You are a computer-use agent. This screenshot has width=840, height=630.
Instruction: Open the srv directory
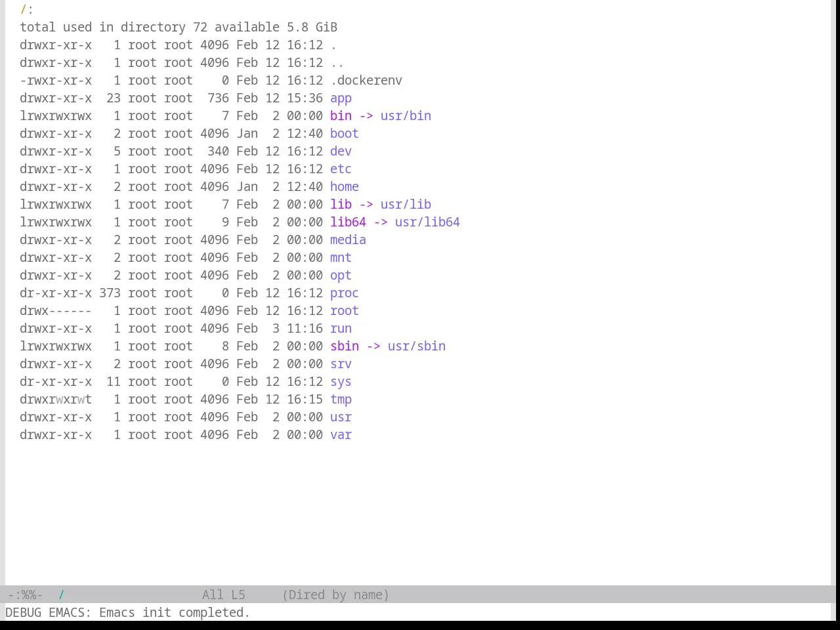click(341, 364)
